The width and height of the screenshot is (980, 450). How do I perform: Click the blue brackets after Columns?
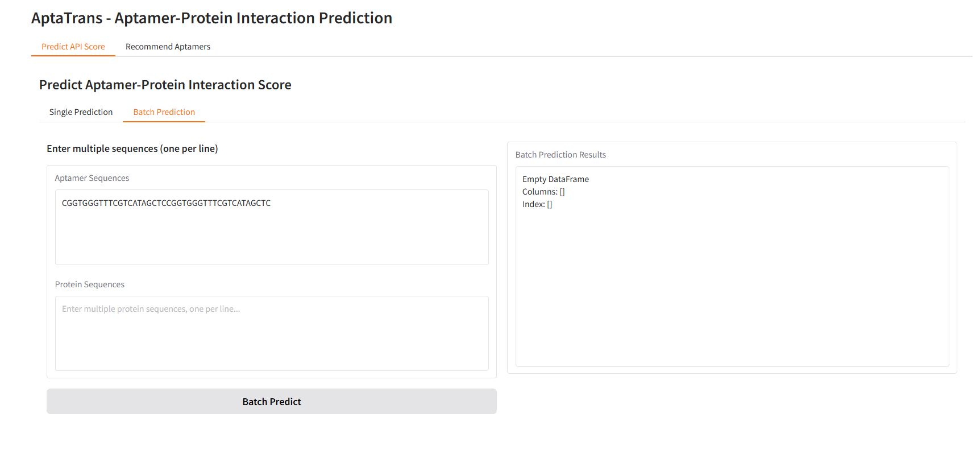click(562, 192)
